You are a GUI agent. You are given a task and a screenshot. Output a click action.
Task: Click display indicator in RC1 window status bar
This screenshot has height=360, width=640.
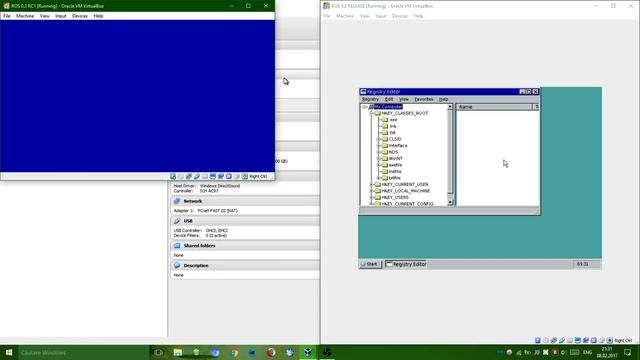coord(212,176)
